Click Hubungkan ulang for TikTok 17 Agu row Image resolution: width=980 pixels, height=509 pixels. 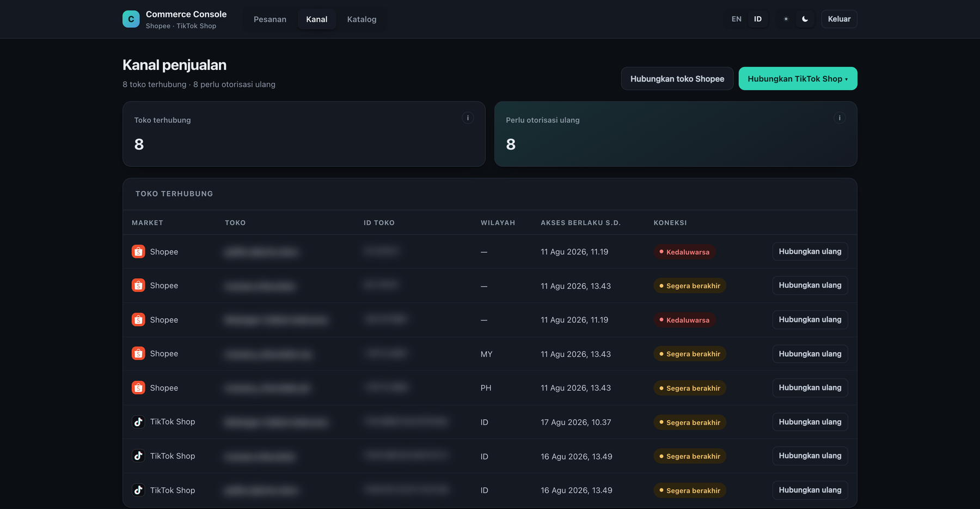point(810,422)
